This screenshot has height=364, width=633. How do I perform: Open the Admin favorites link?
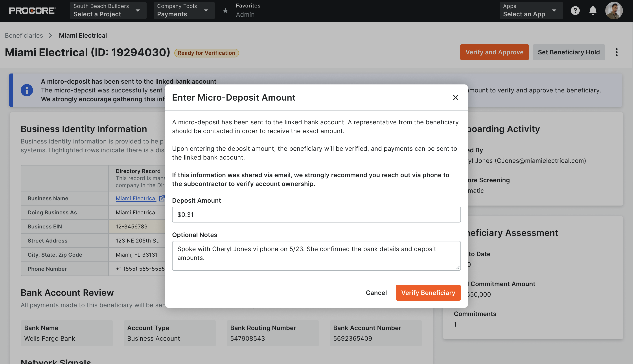[x=245, y=15]
